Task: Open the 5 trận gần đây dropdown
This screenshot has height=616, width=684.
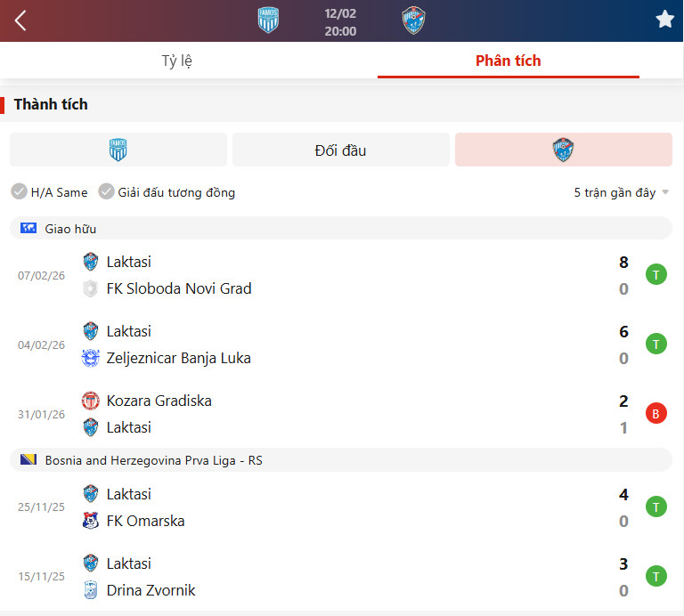Action: pos(621,192)
